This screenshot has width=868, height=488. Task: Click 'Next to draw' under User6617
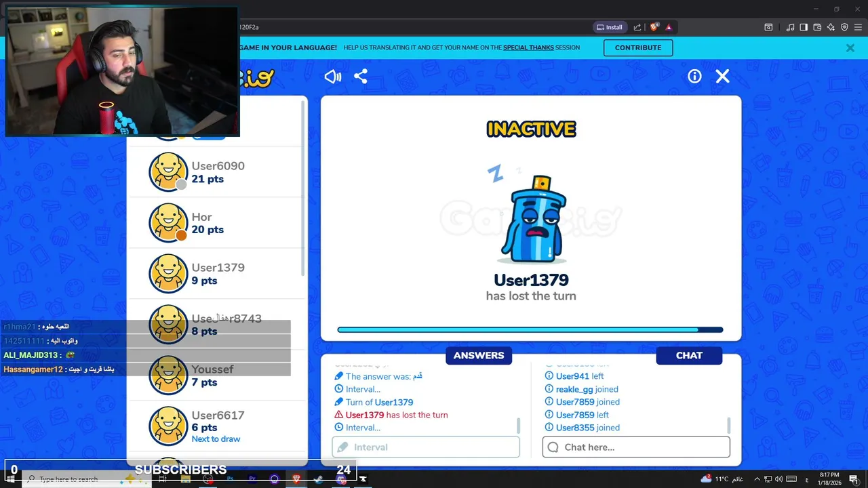[x=216, y=439]
